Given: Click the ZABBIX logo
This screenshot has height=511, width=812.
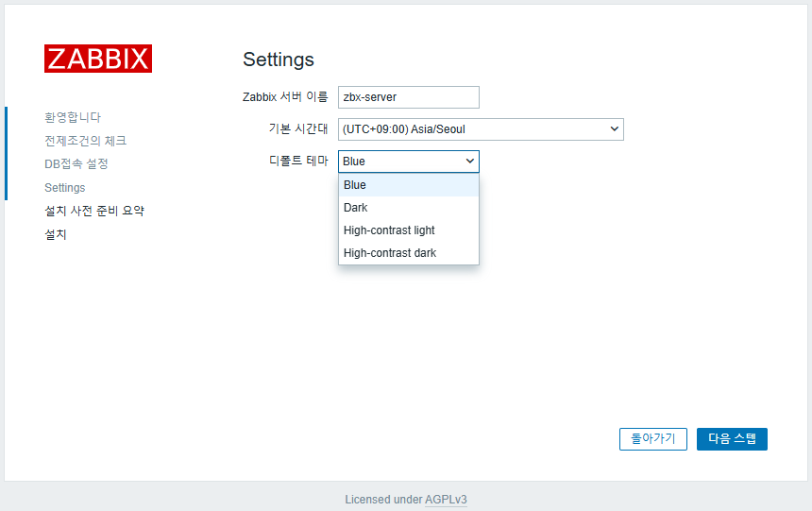Looking at the screenshot, I should pos(98,59).
